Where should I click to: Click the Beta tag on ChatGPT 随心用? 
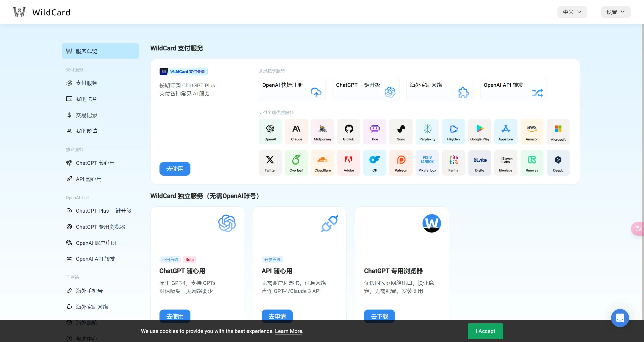(x=189, y=259)
